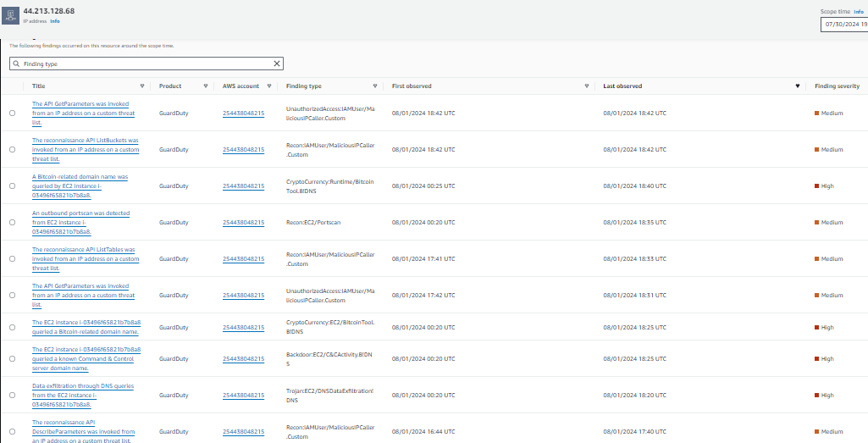Screen dimensions: 868x443
Task: Click the Title column header
Action: point(39,86)
